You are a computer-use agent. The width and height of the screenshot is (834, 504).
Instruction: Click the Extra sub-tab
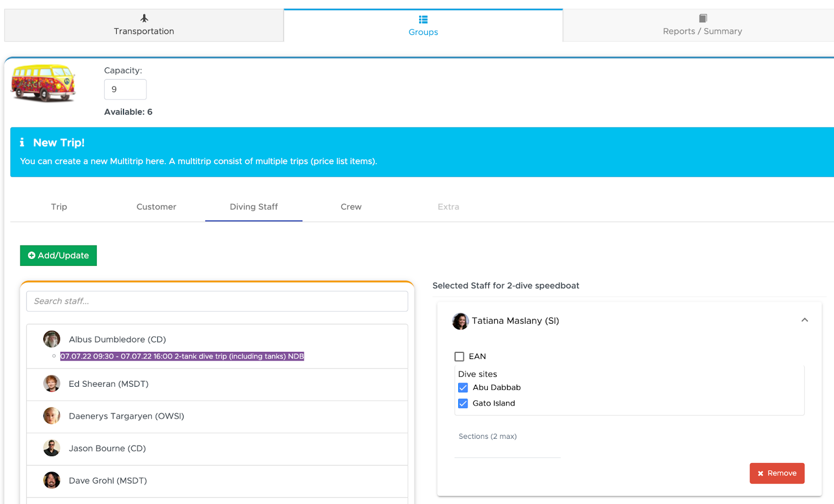[448, 207]
